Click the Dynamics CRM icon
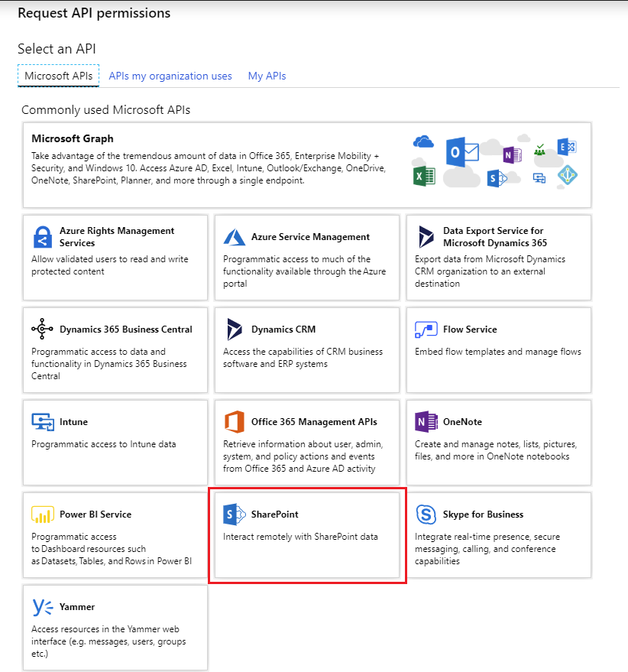 [235, 330]
